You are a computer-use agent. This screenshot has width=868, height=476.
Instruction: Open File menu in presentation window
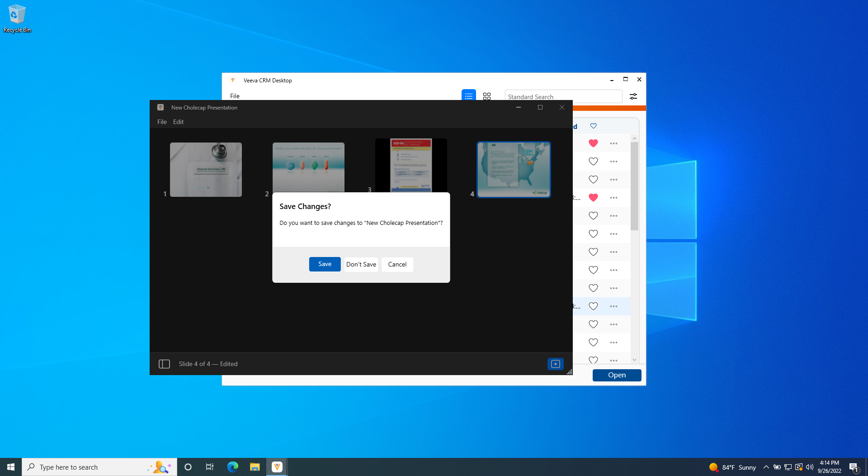162,122
